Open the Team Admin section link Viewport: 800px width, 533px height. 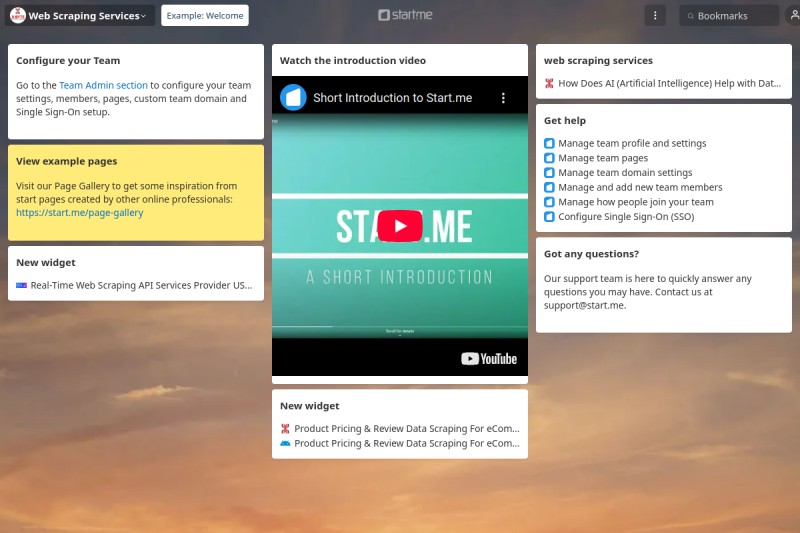point(103,85)
